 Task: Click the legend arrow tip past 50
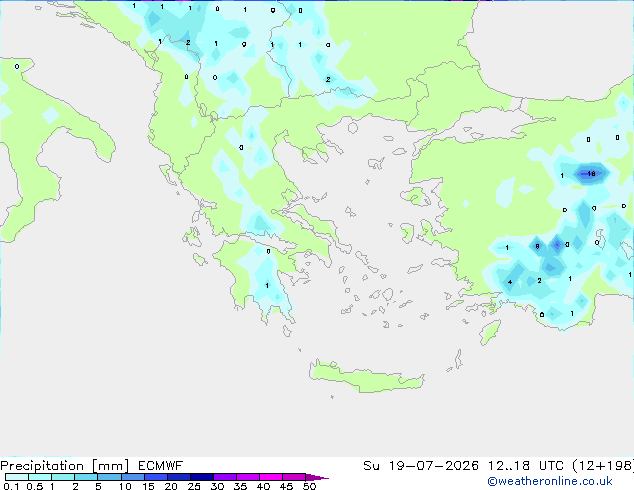[317, 477]
